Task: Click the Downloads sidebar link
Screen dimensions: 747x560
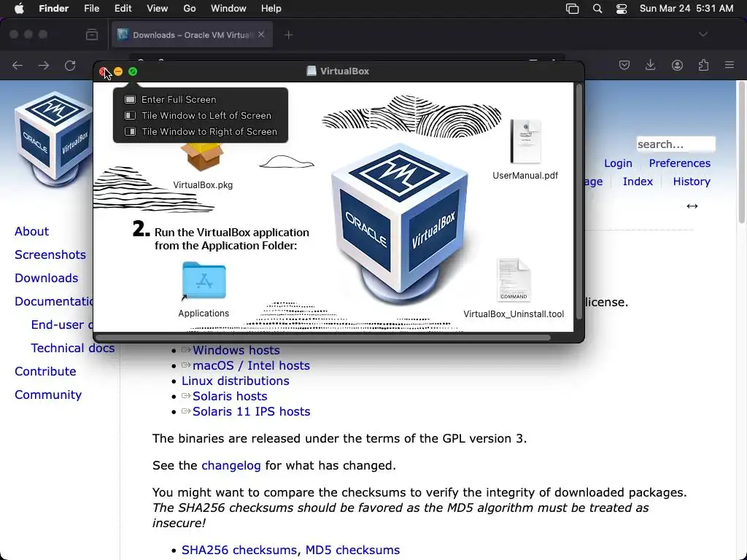Action: tap(46, 278)
